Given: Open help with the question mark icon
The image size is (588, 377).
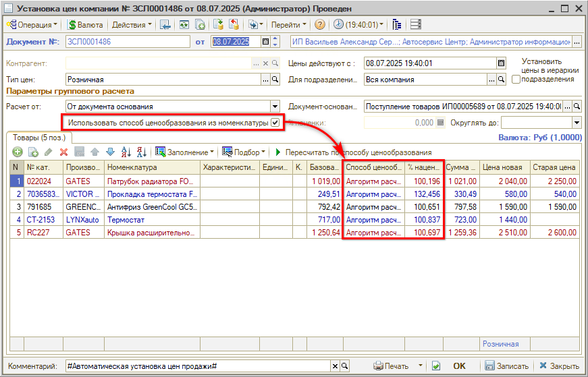Looking at the screenshot, I should click(320, 25).
